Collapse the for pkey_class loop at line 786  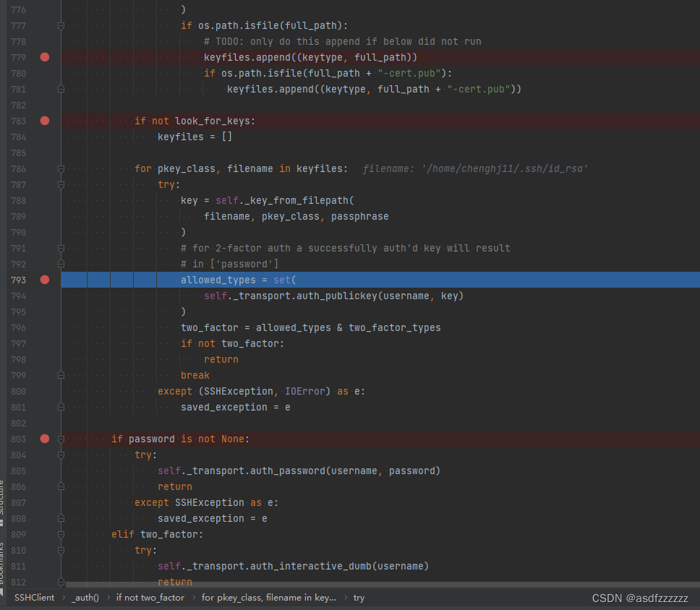[x=61, y=168]
